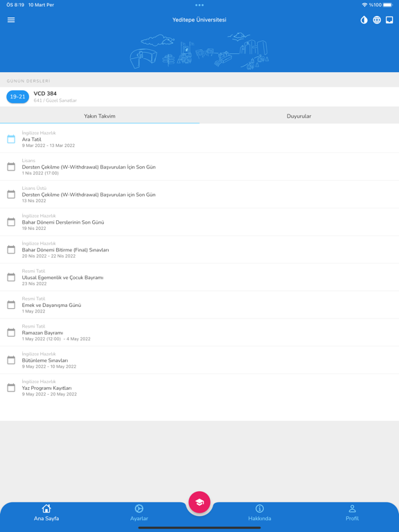
Task: Switch to the Yakın Takvim tab
Action: (x=100, y=116)
